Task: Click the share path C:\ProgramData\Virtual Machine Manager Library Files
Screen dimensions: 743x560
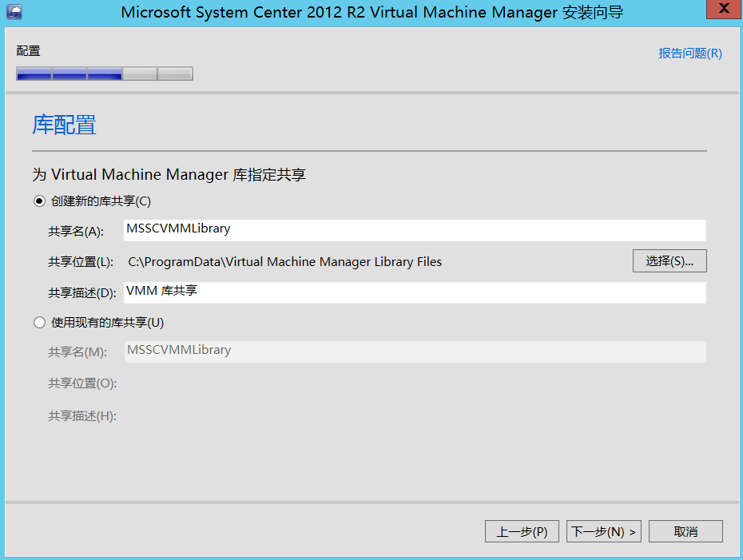Action: (284, 261)
